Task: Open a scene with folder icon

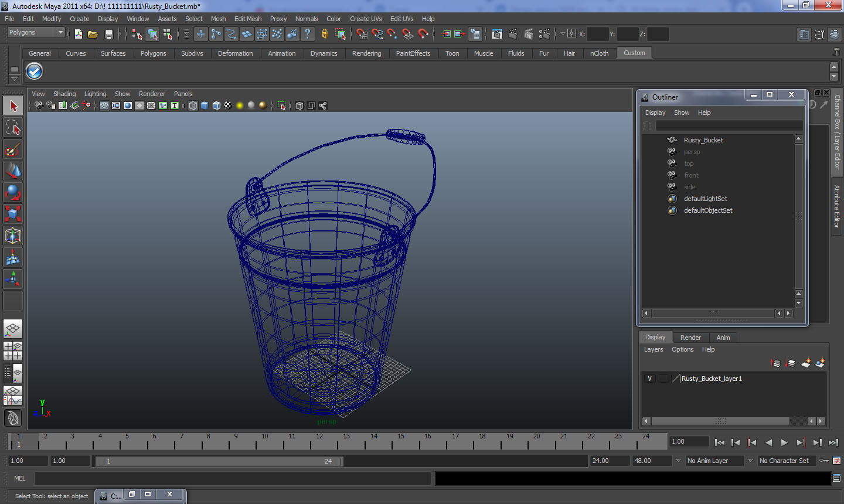Action: pyautogui.click(x=93, y=34)
